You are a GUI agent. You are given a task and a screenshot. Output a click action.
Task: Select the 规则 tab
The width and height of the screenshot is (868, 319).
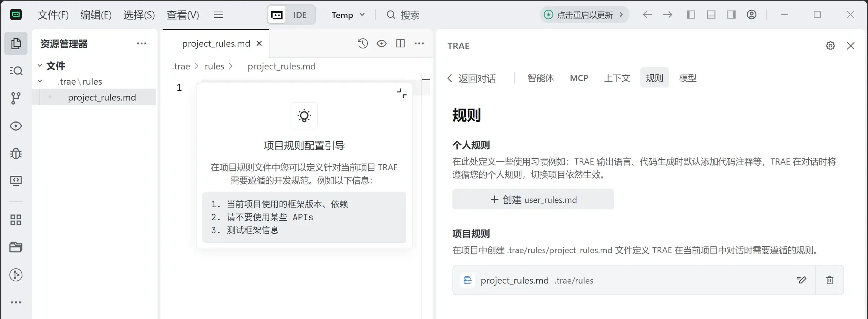654,78
